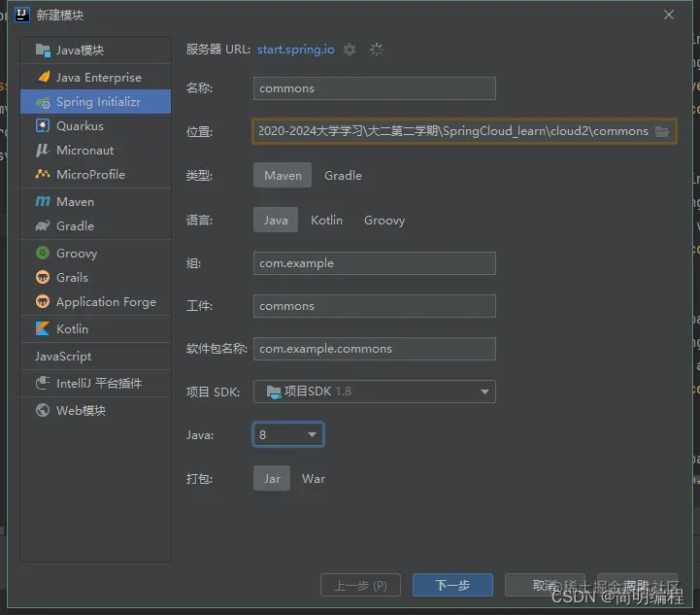Click the Grails icon
Viewport: 700px width, 615px height.
point(43,277)
